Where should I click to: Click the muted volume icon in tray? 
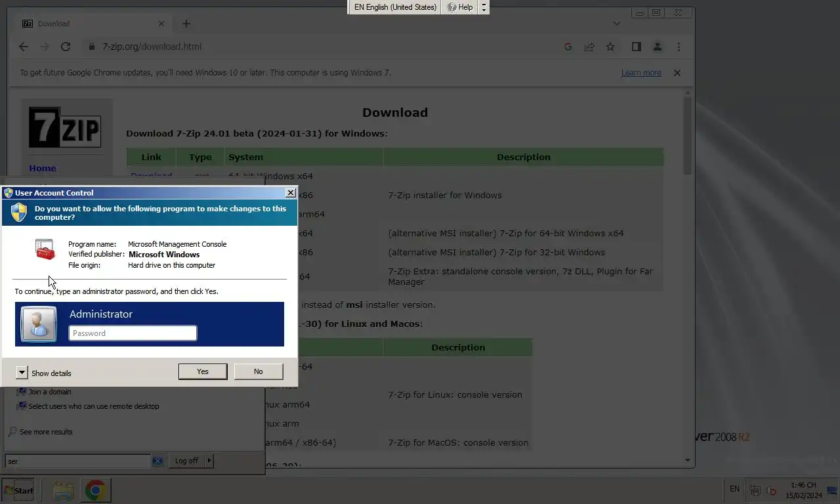click(772, 490)
